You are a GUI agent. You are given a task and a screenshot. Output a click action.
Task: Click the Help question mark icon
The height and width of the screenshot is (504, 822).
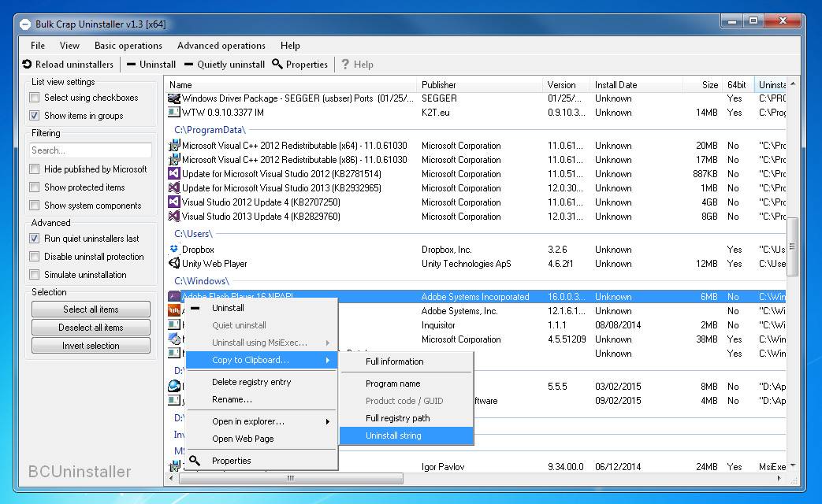point(345,65)
